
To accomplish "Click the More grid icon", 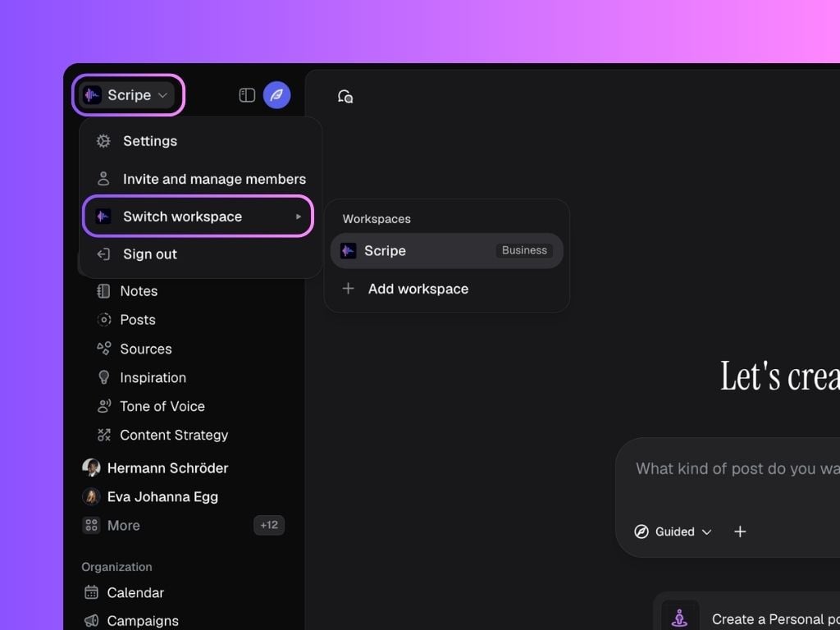I will (x=91, y=525).
